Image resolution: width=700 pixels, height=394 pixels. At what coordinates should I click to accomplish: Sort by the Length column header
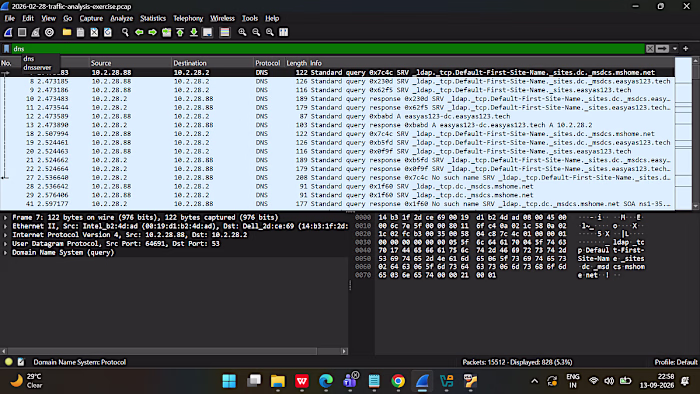[296, 63]
